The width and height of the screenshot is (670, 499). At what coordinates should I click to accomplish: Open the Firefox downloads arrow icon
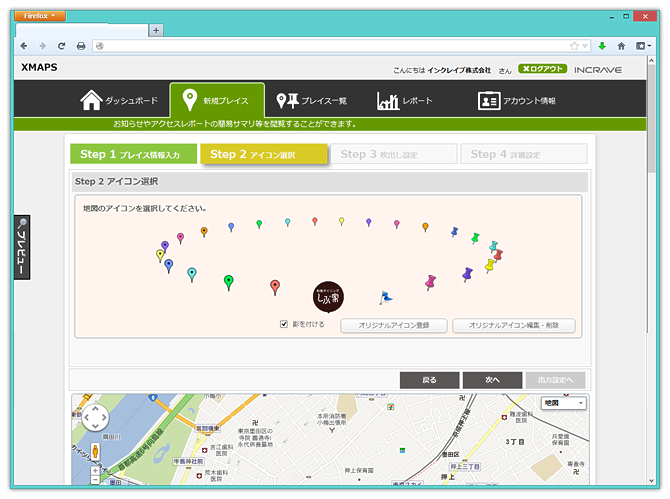(x=602, y=46)
